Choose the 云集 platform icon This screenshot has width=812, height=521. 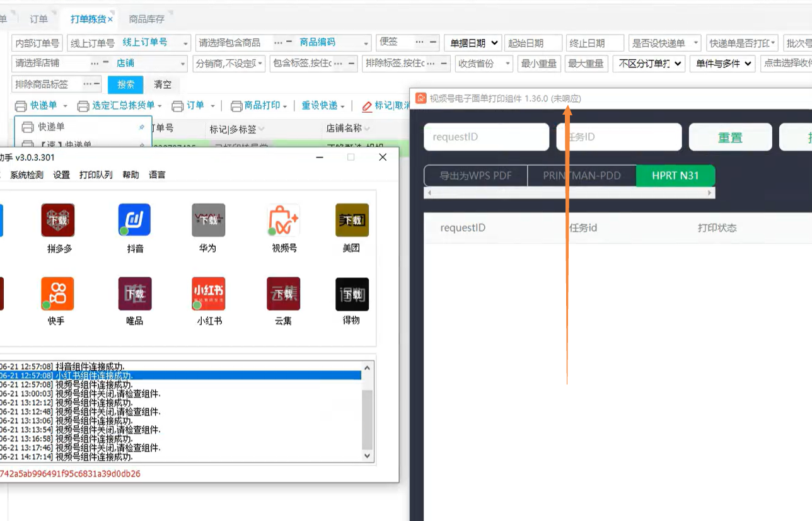283,294
